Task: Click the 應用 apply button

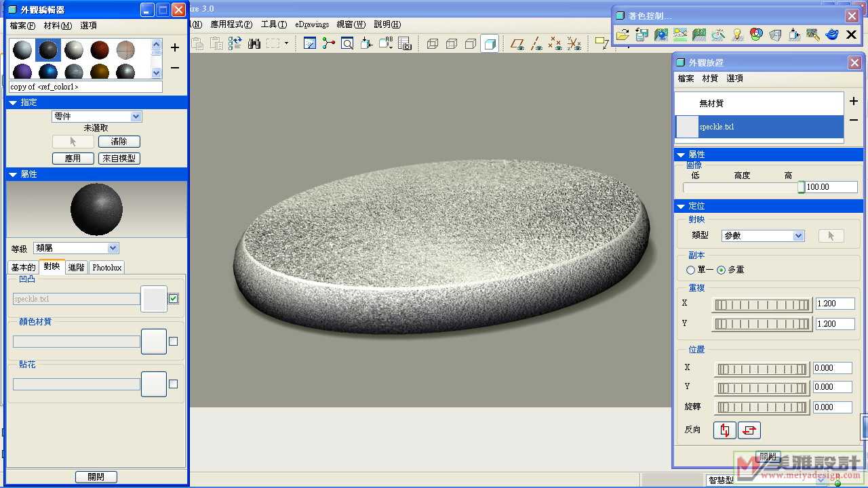Action: click(73, 159)
